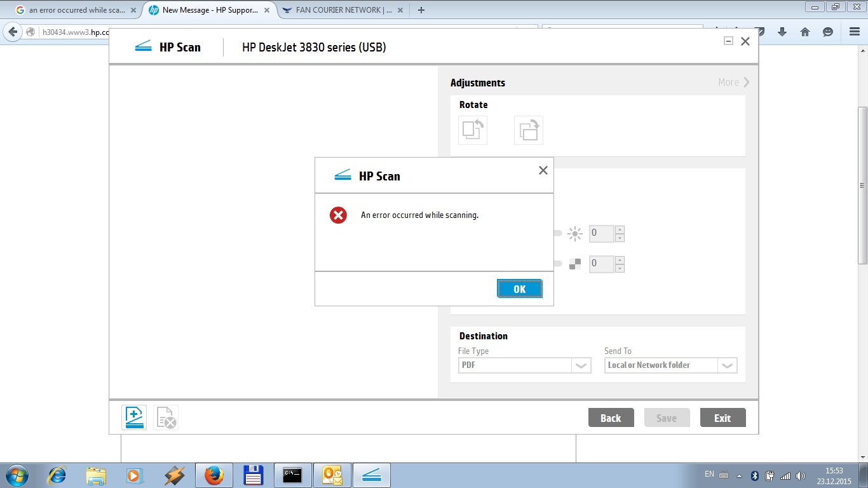
Task: Show hidden system tray icons
Action: 739,475
